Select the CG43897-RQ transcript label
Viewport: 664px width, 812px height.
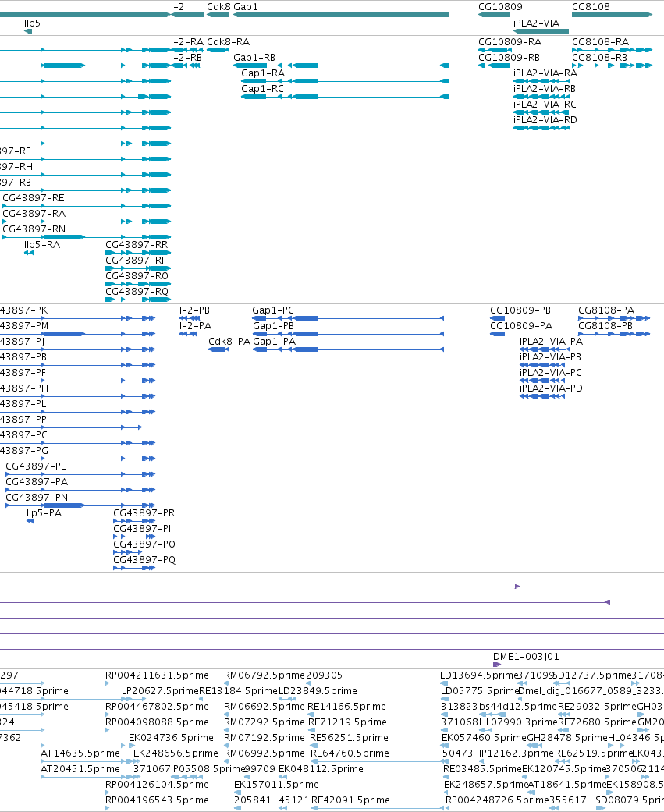(137, 291)
